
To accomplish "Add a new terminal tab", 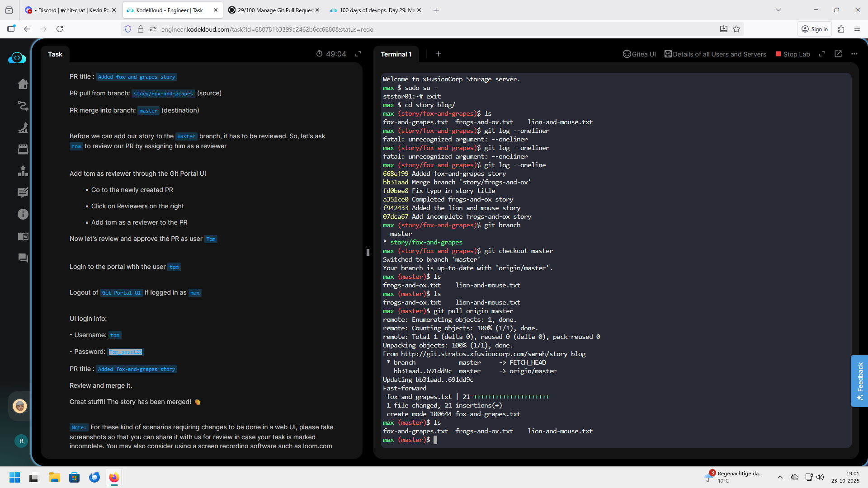I will 438,54.
